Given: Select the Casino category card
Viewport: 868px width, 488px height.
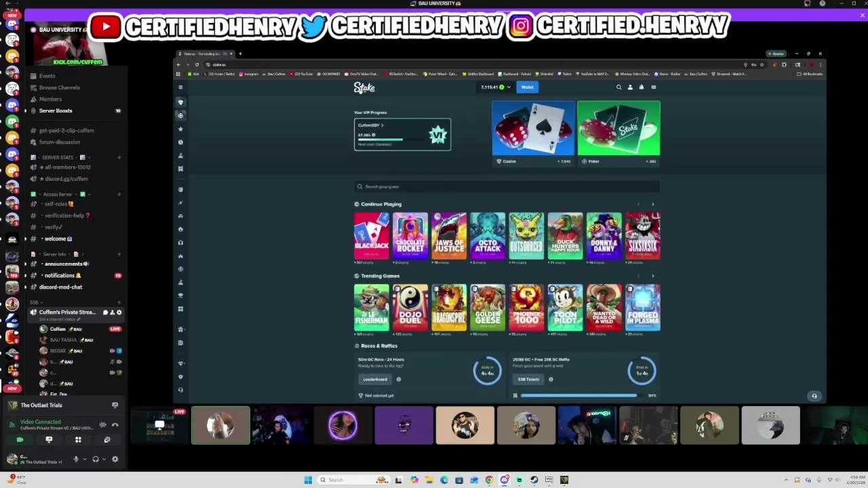Looking at the screenshot, I should tap(533, 133).
